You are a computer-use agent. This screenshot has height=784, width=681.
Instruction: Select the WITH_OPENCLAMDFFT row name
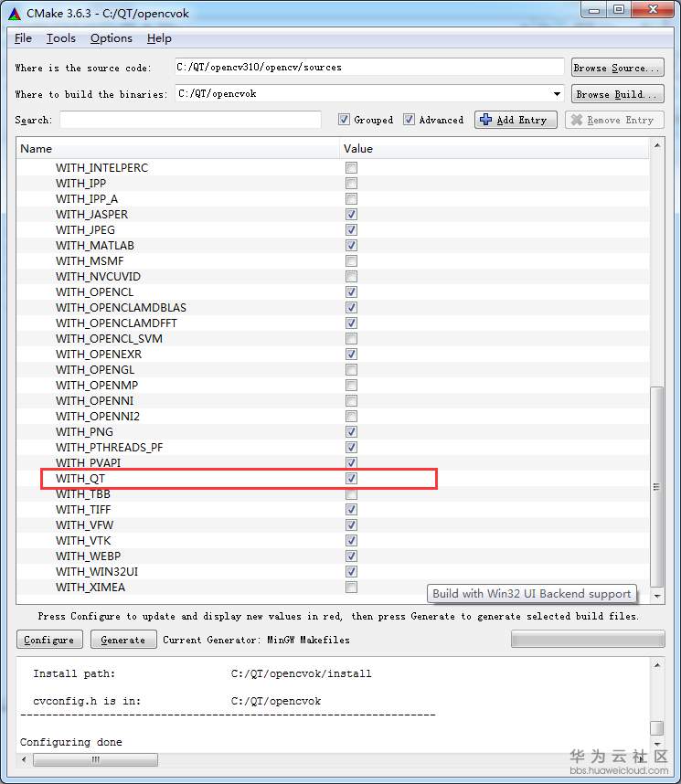(x=116, y=323)
